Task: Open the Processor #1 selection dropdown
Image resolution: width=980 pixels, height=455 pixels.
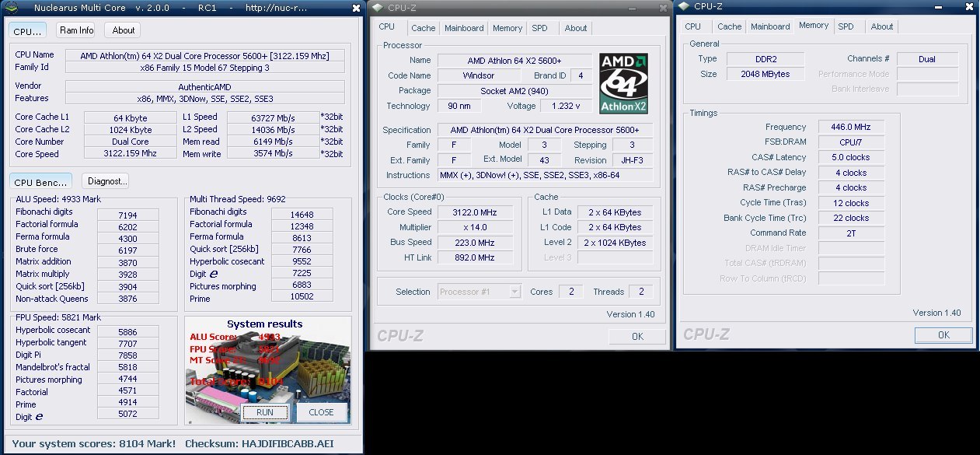Action: pos(514,292)
